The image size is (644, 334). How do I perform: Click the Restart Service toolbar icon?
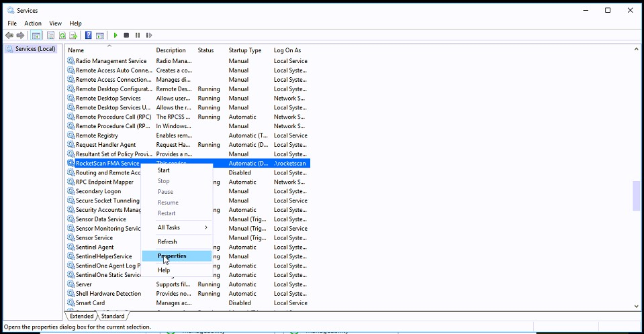[149, 36]
